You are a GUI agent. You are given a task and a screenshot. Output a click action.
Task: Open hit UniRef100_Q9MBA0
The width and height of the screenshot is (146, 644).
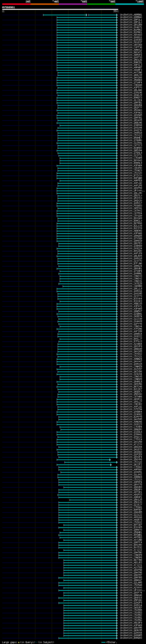click(x=131, y=17)
